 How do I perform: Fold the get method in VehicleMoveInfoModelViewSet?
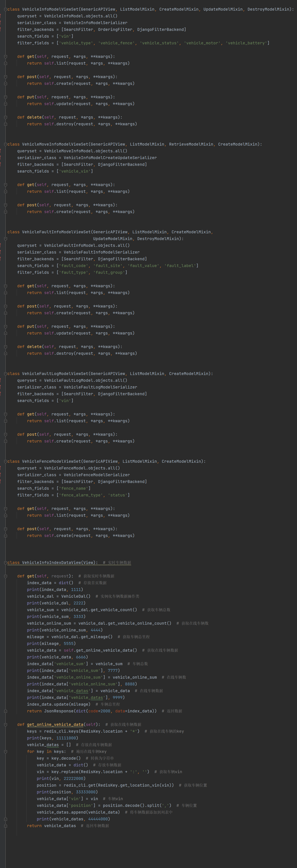[5, 185]
